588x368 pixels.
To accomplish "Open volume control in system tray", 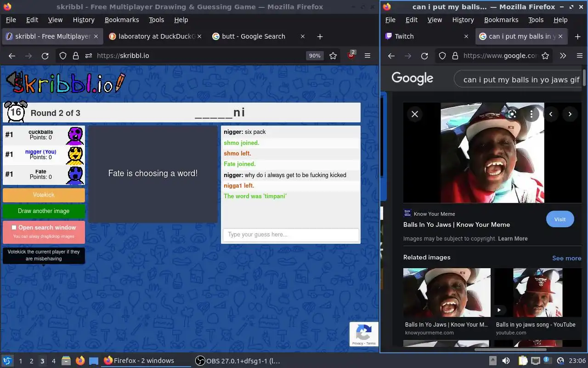I will [x=506, y=361].
